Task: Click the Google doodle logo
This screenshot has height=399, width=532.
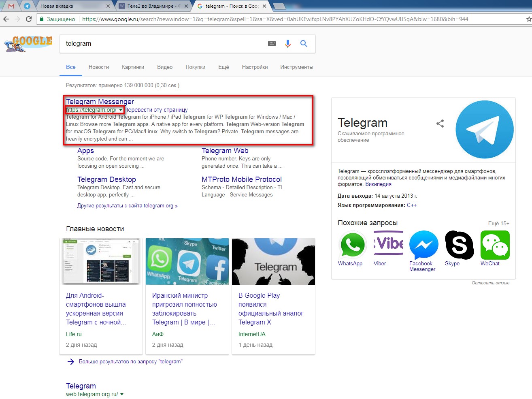Action: tap(29, 44)
